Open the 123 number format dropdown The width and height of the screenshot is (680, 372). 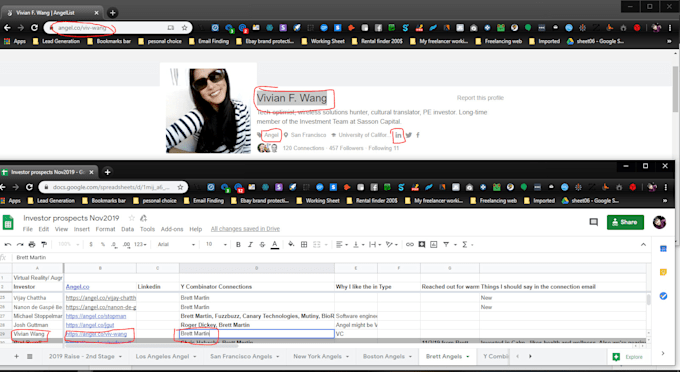point(141,245)
